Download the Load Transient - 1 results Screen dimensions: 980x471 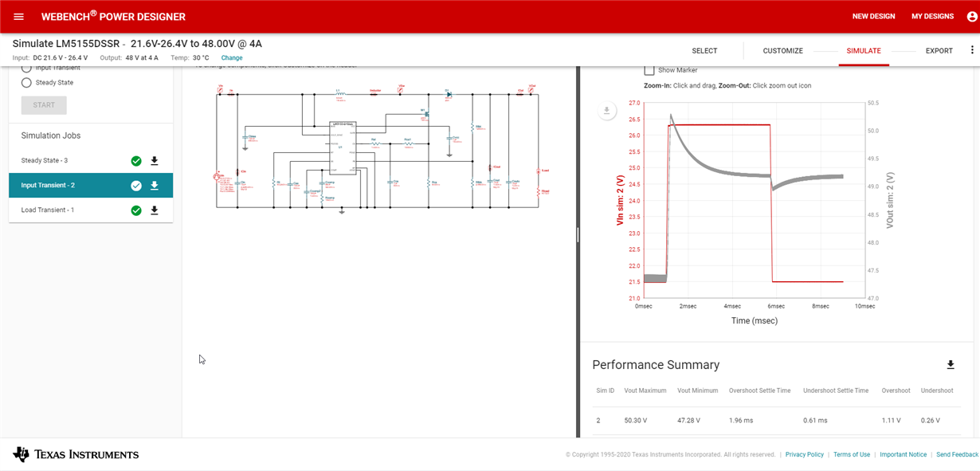point(155,210)
